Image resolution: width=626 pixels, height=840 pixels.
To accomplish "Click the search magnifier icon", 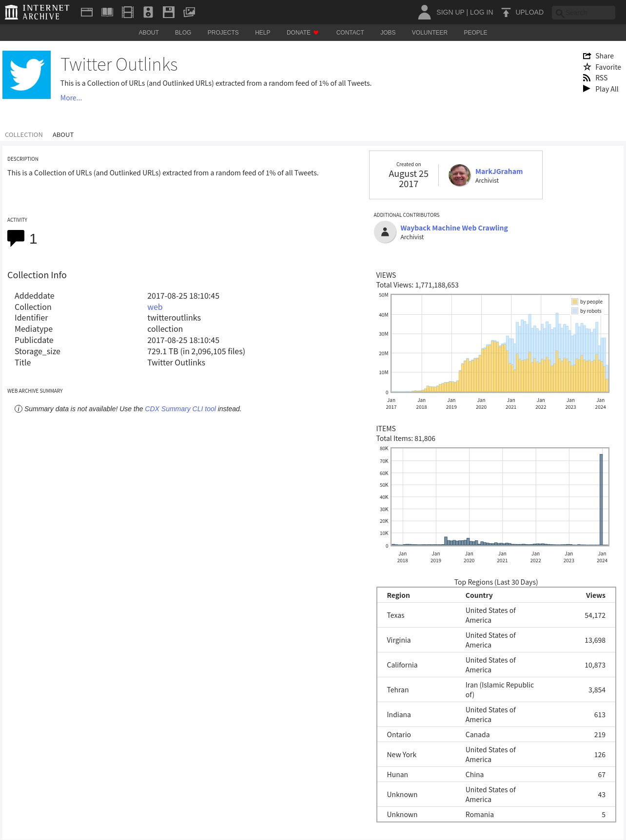I will 560,13.
